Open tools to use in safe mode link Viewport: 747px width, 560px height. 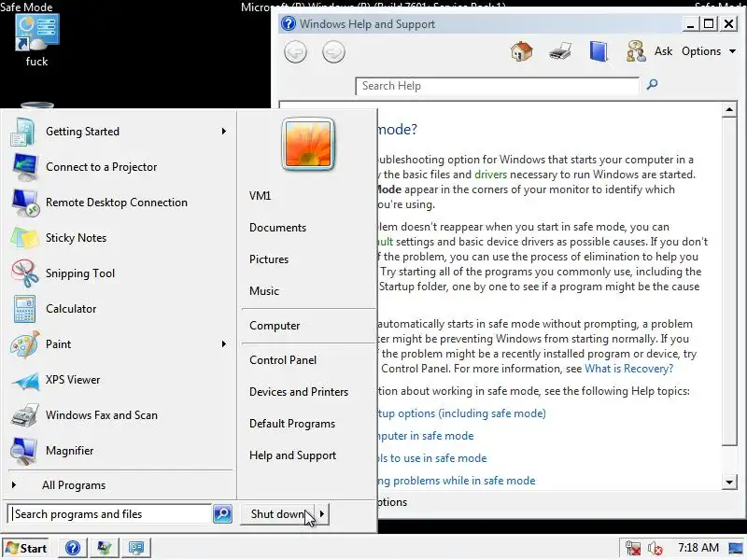(432, 458)
